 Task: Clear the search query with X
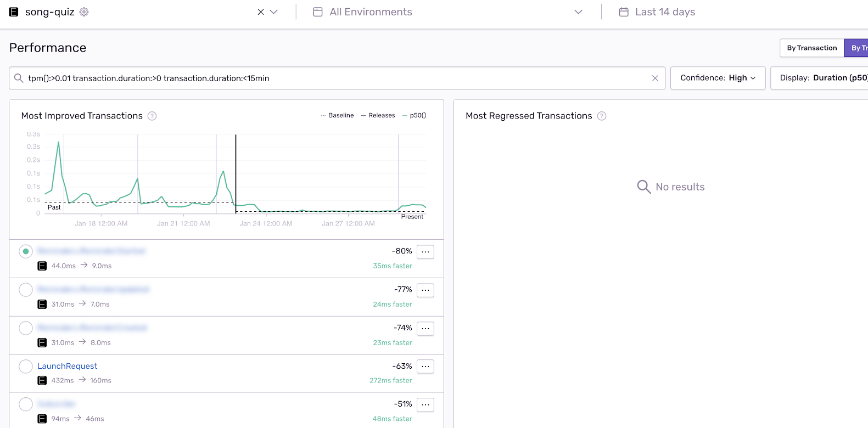(x=655, y=78)
